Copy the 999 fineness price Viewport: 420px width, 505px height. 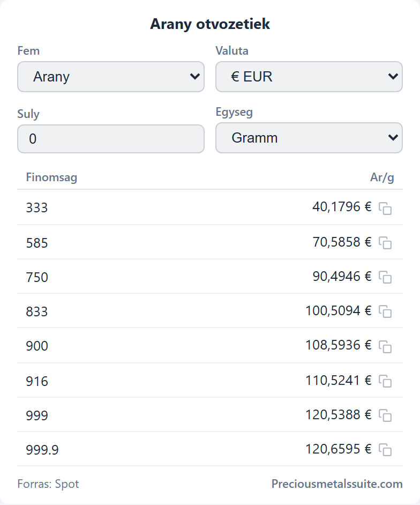click(x=385, y=415)
